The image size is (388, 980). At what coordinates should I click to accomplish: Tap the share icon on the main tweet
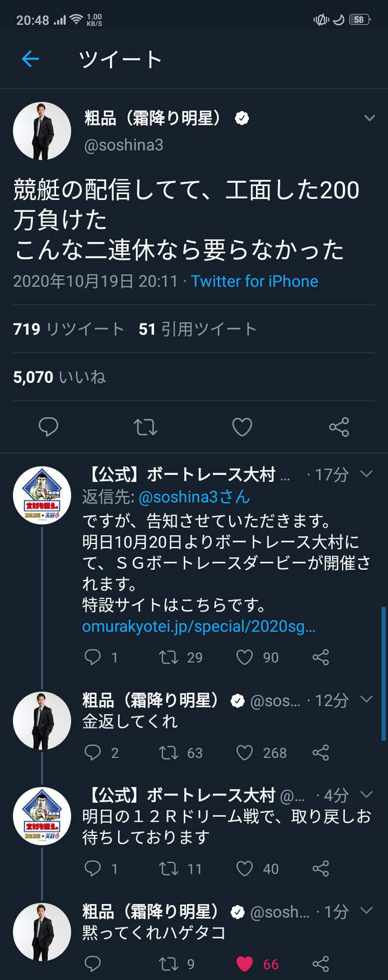(x=339, y=427)
